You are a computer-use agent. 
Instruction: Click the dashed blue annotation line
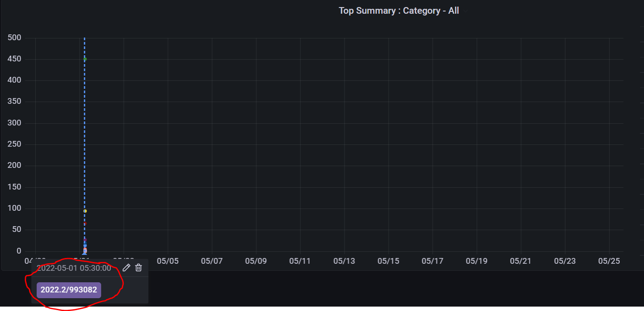[x=84, y=133]
